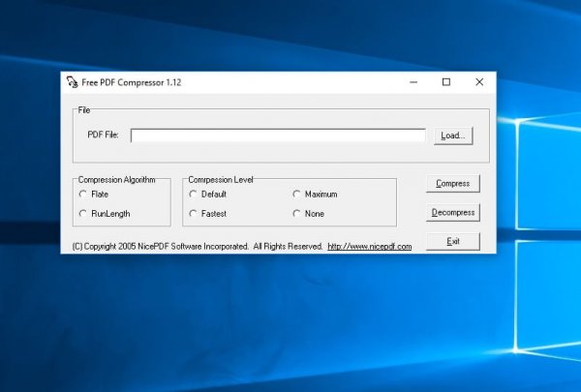Viewport: 581px width, 392px height.
Task: Click the window title Free PDF Compressor 1.12
Action: [x=132, y=82]
